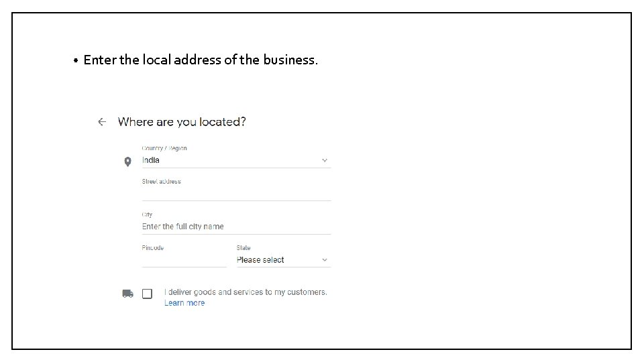Click the "Enter the local address" slide text
Viewport: 644px width, 362px height.
click(201, 60)
